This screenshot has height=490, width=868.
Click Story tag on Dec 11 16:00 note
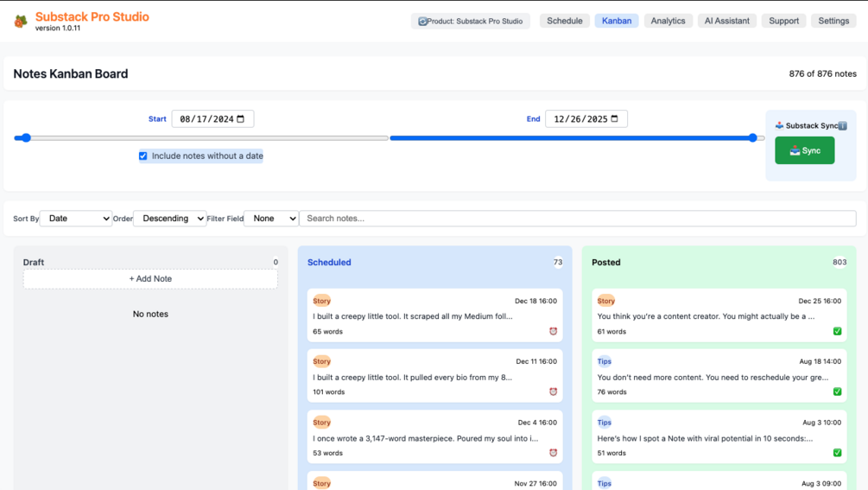click(x=321, y=361)
